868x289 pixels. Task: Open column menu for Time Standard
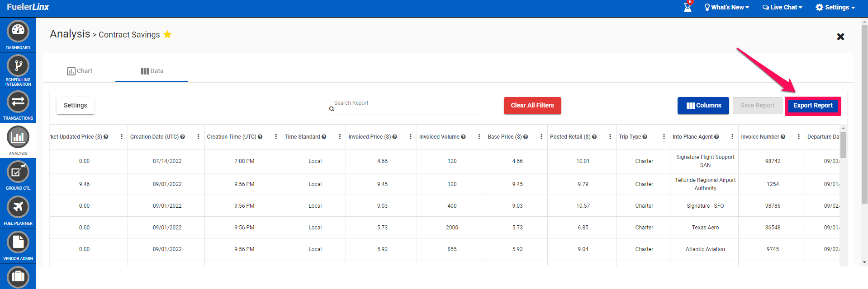[340, 137]
